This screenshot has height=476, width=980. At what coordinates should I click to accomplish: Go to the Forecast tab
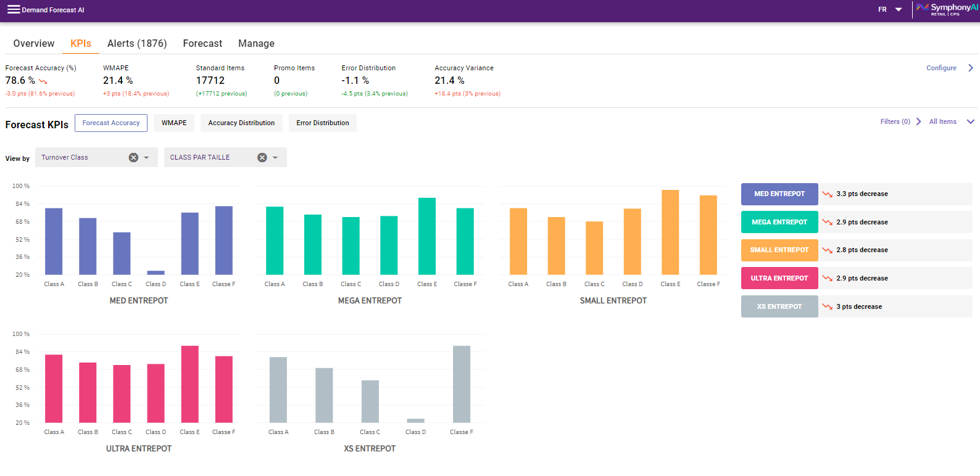[x=202, y=43]
